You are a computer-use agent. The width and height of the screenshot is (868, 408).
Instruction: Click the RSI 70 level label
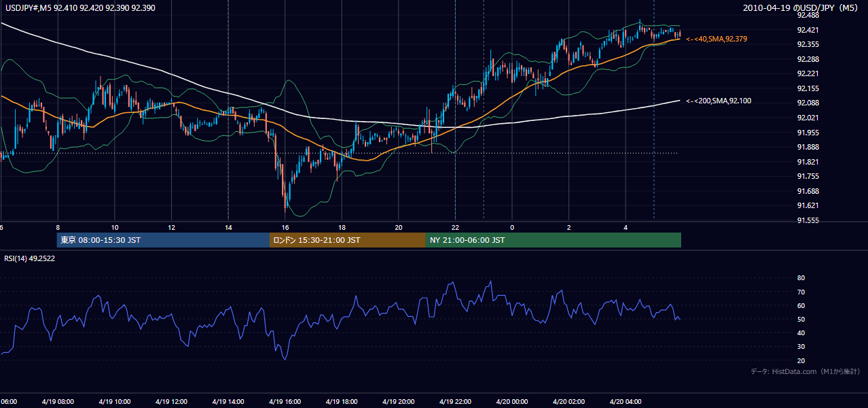point(801,292)
